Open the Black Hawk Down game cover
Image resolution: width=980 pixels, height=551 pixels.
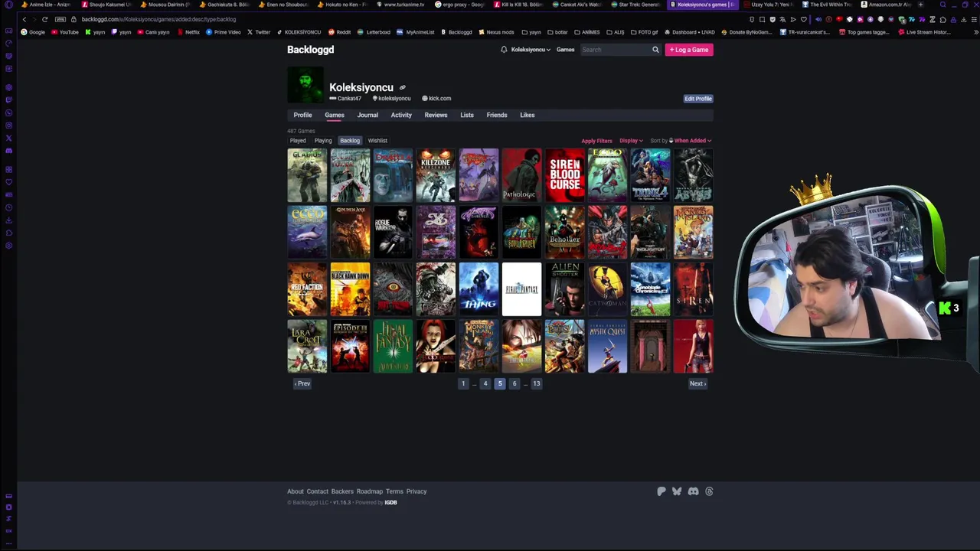(350, 289)
